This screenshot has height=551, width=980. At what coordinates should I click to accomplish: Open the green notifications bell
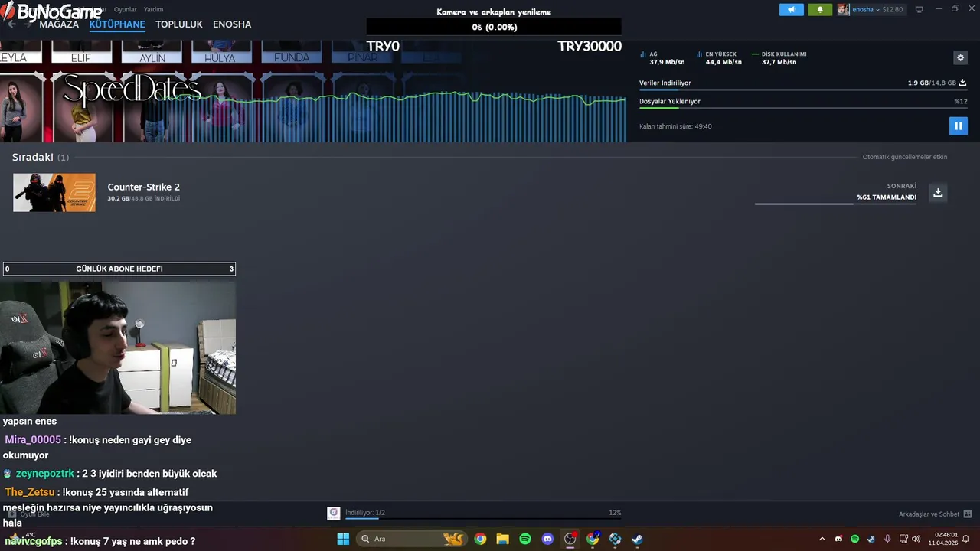tap(820, 9)
